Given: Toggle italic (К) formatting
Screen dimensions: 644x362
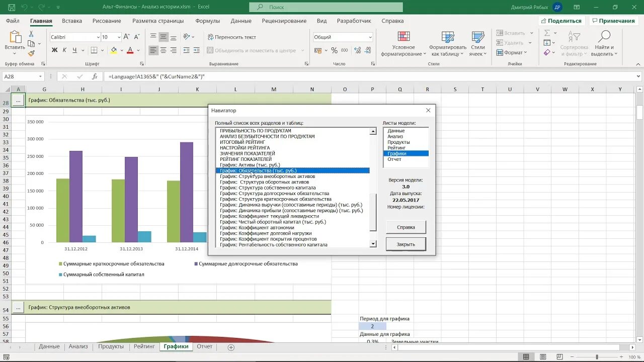Looking at the screenshot, I should (x=65, y=50).
